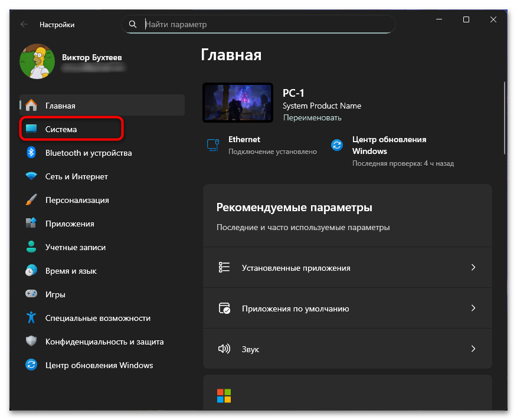Screen dimensions: 517x420
Task: Open Установленные приложения recommended setting
Action: 348,267
